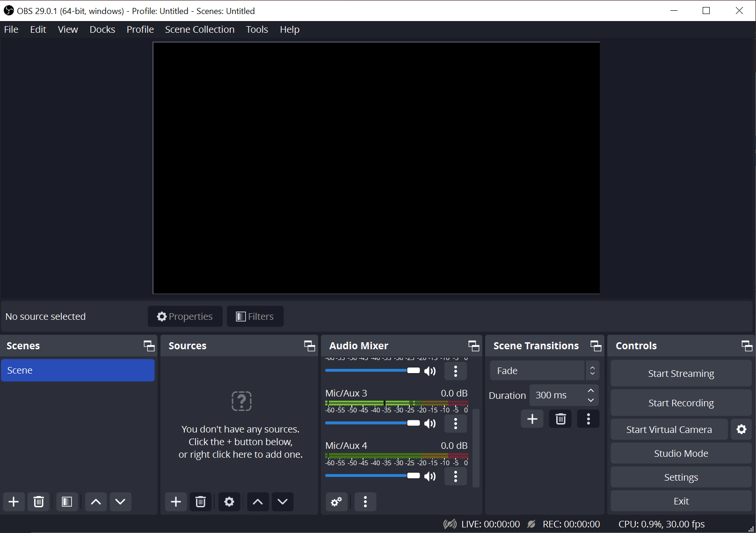This screenshot has width=756, height=533.
Task: Open the Help menu
Action: coord(290,29)
